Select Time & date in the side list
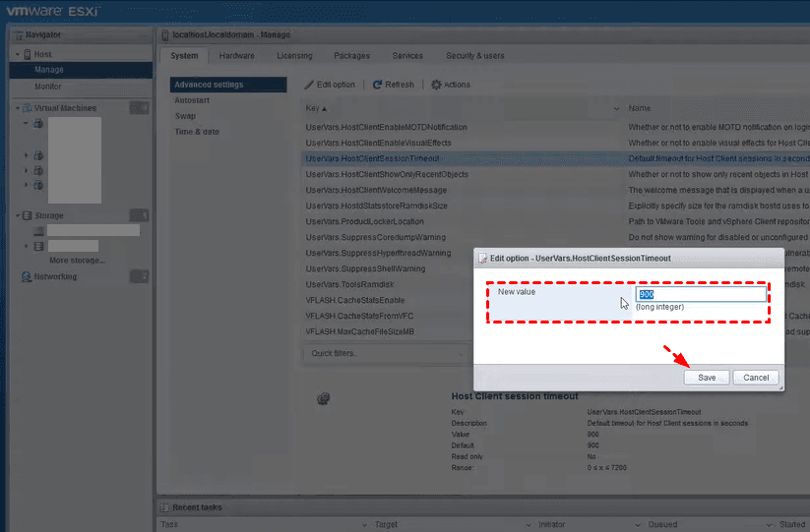 click(197, 132)
